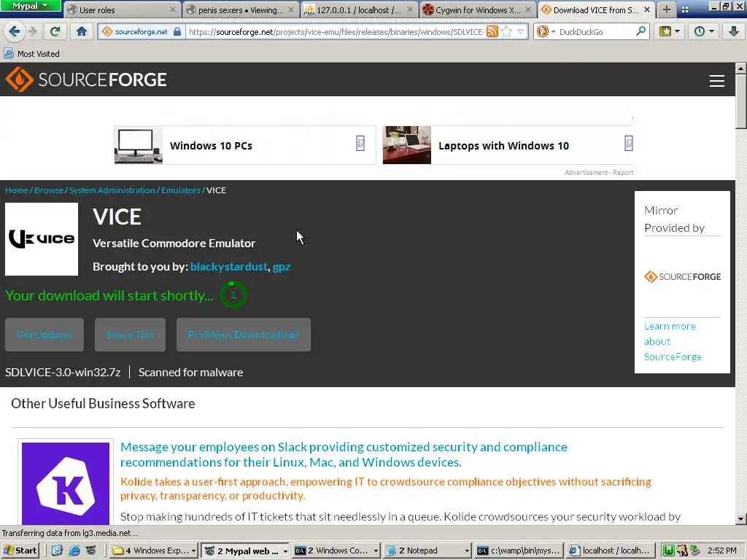Close the Cygwin for Windows tab

[528, 9]
